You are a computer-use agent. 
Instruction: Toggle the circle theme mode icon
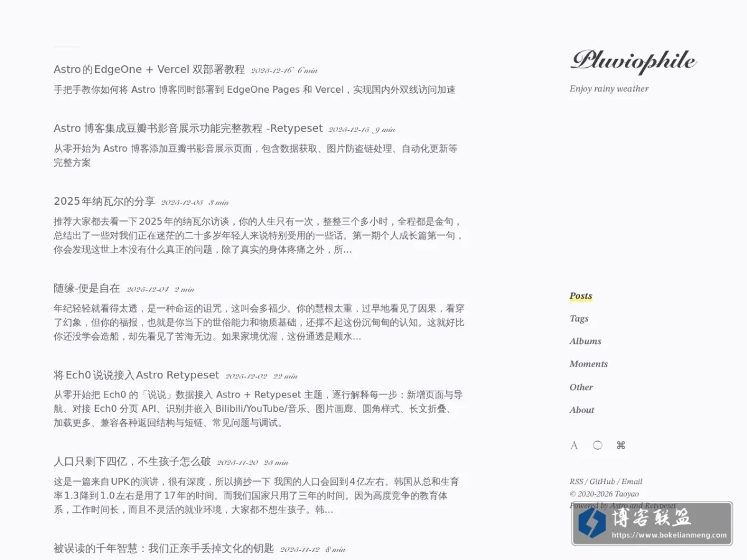(598, 446)
